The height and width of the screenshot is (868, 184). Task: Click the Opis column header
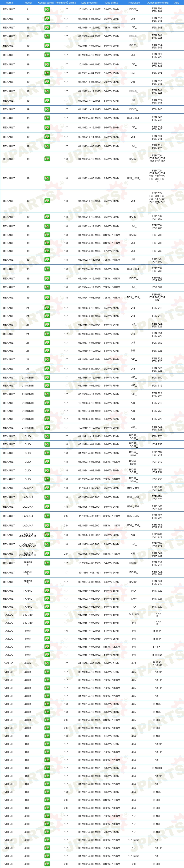pos(176,2)
